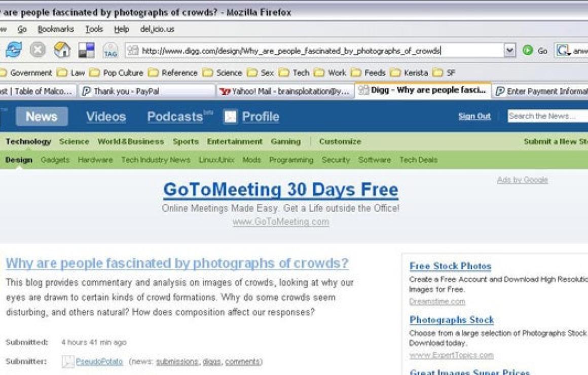Open the Science bookmarks folder
The image size is (588, 375).
click(x=222, y=73)
